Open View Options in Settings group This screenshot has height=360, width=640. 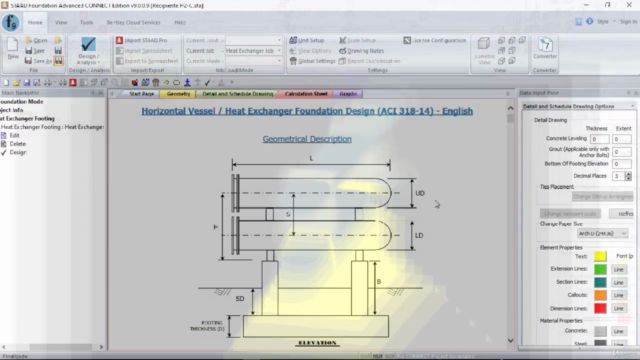[x=310, y=51]
